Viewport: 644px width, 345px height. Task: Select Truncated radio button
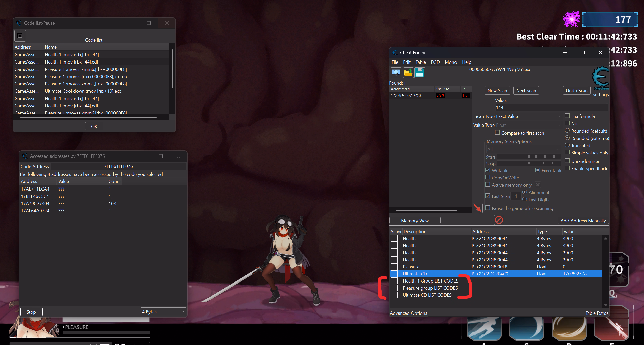click(x=567, y=145)
